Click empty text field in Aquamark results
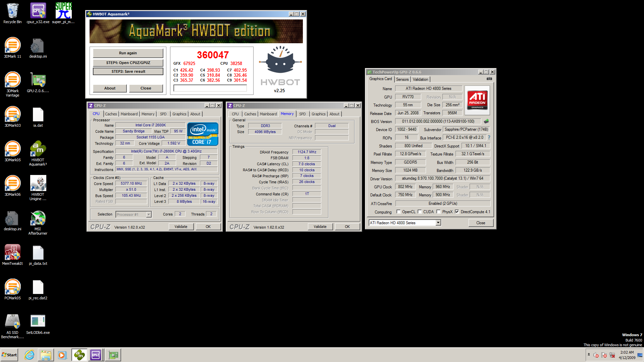 point(210,88)
